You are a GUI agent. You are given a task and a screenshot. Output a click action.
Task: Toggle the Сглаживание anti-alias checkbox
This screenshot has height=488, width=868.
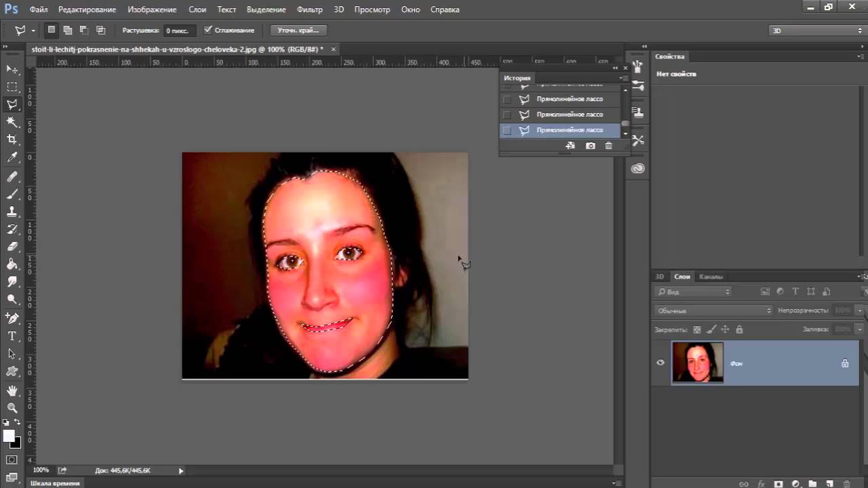point(208,30)
